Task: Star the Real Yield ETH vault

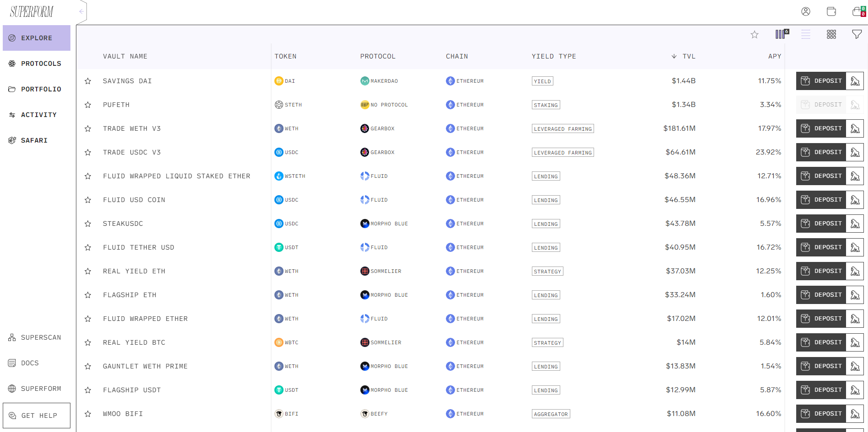Action: pyautogui.click(x=88, y=271)
